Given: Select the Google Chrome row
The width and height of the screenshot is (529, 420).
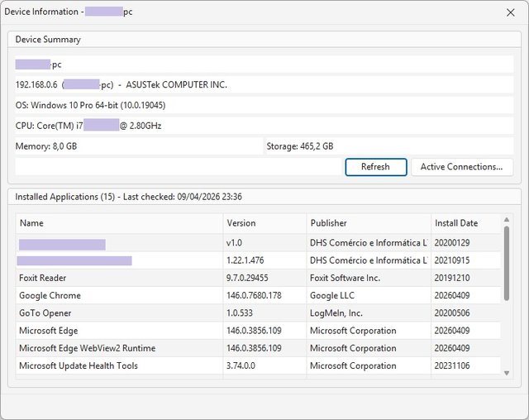Looking at the screenshot, I should coord(259,295).
